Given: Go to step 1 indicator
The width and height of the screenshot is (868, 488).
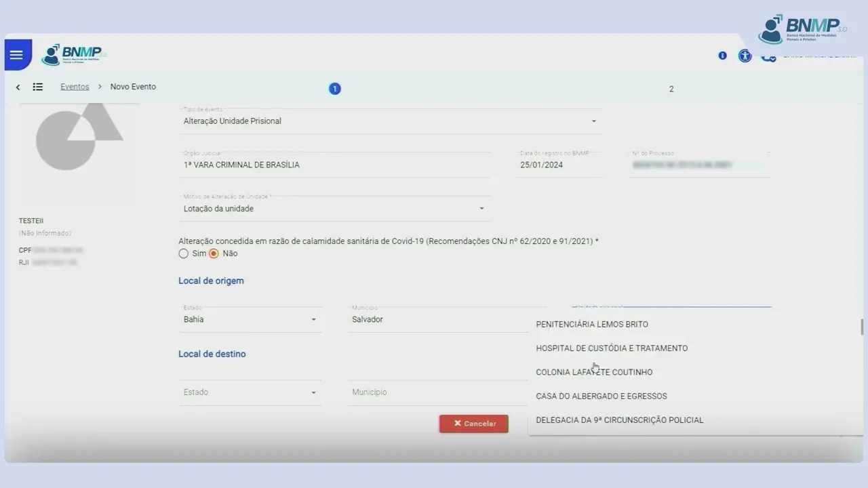Looking at the screenshot, I should coord(334,89).
